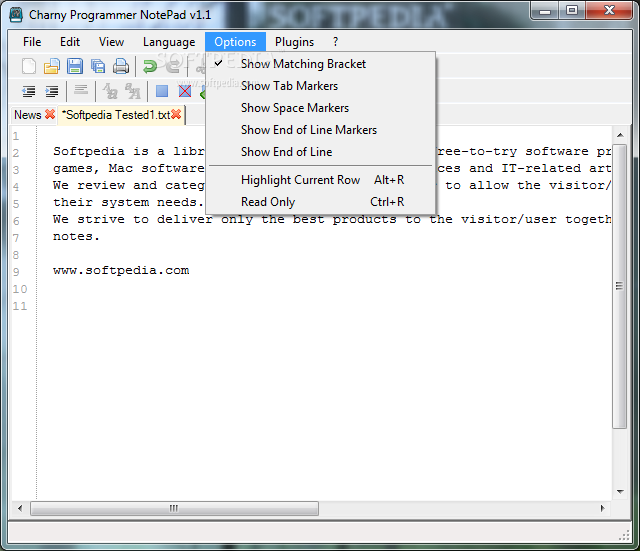Click the green Undo arrow icon
Viewport: 640px width, 551px height.
point(150,66)
